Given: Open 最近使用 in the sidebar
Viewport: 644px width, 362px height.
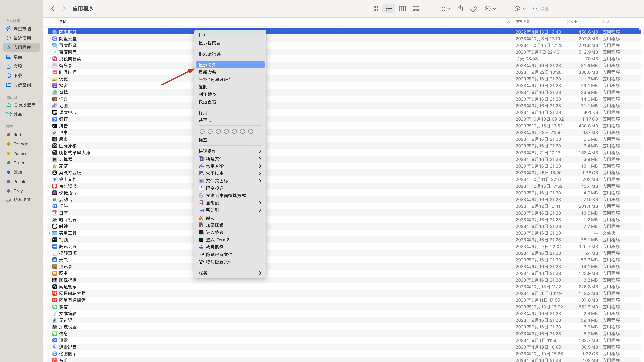Looking at the screenshot, I should [x=21, y=38].
